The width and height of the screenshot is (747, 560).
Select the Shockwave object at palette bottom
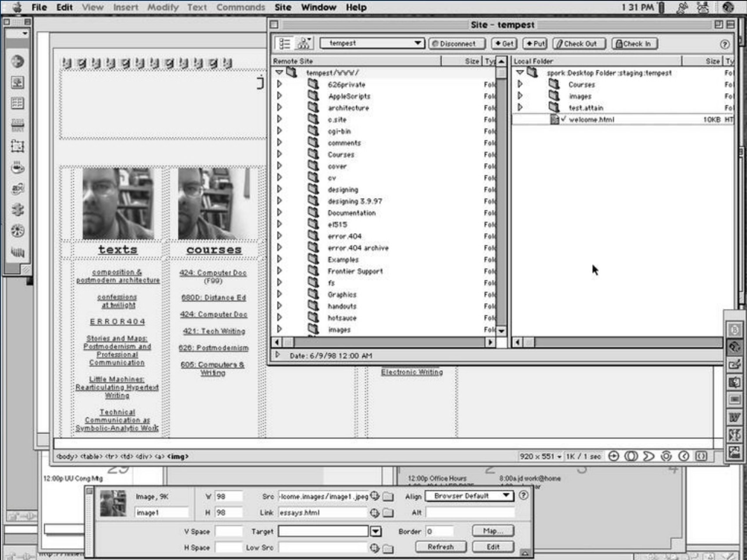click(18, 252)
